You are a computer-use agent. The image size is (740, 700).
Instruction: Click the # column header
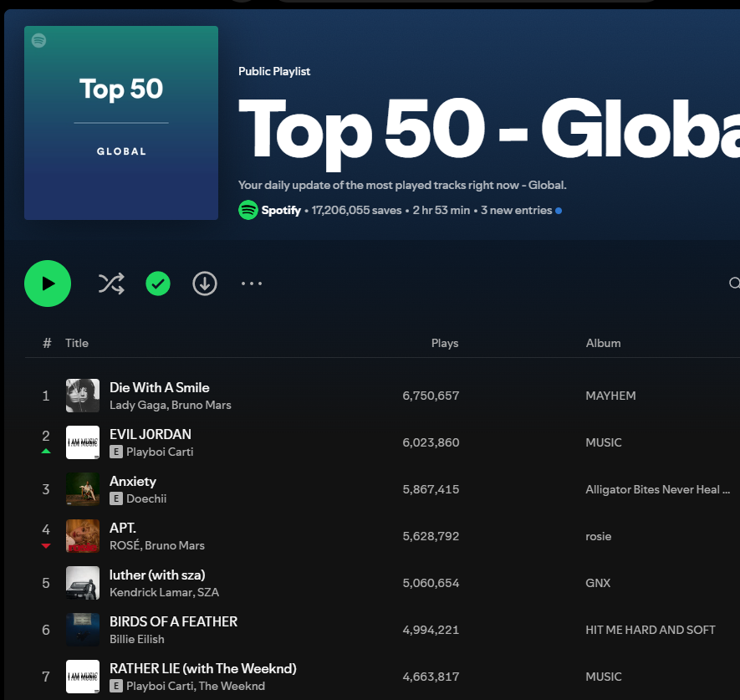(x=47, y=343)
